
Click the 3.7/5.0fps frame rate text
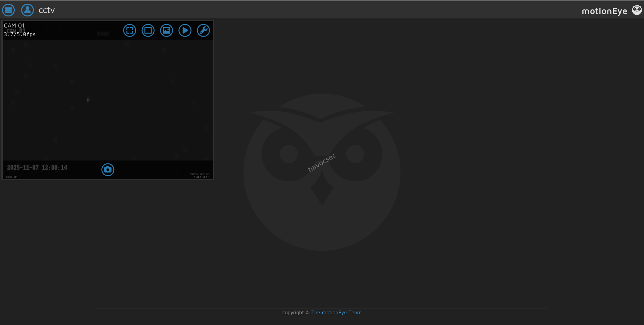[20, 34]
